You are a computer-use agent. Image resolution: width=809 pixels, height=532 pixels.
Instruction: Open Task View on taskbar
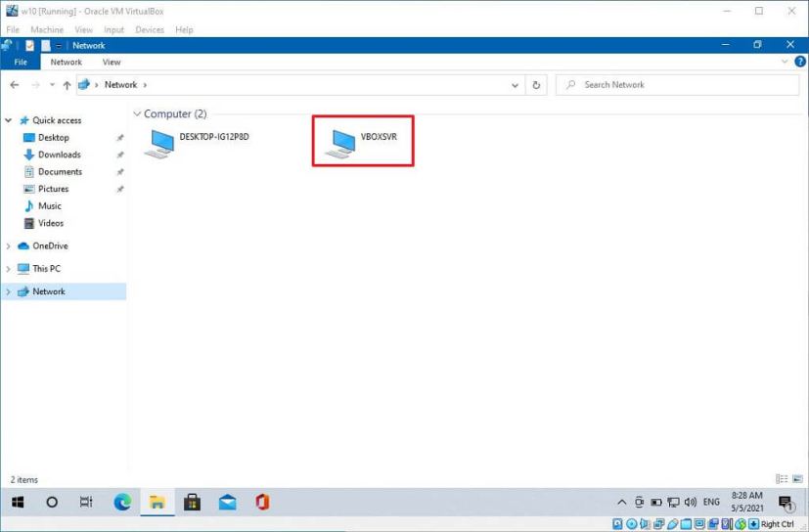click(86, 502)
